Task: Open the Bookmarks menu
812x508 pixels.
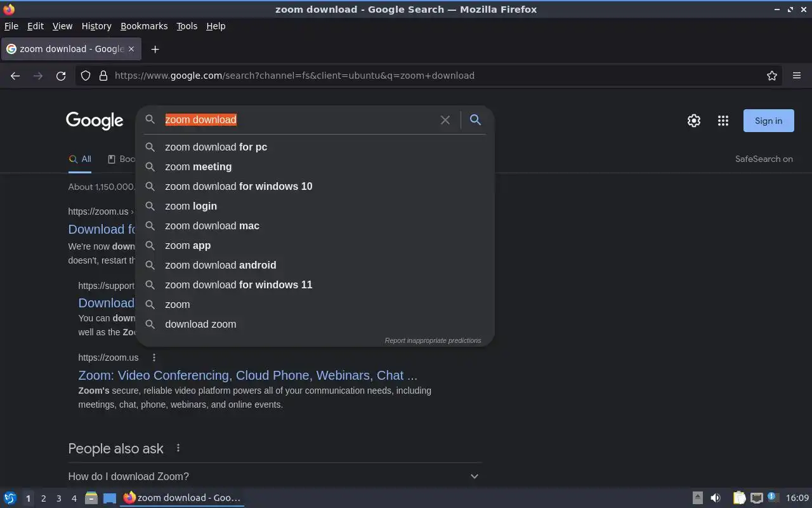Action: 144,26
